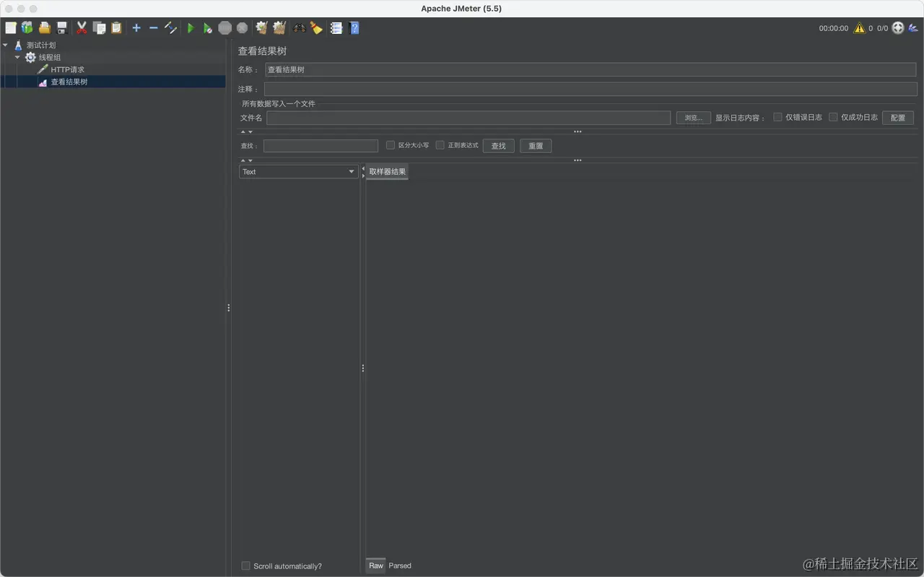Image resolution: width=924 pixels, height=577 pixels.
Task: Start test without pauses icon
Action: pyautogui.click(x=207, y=28)
